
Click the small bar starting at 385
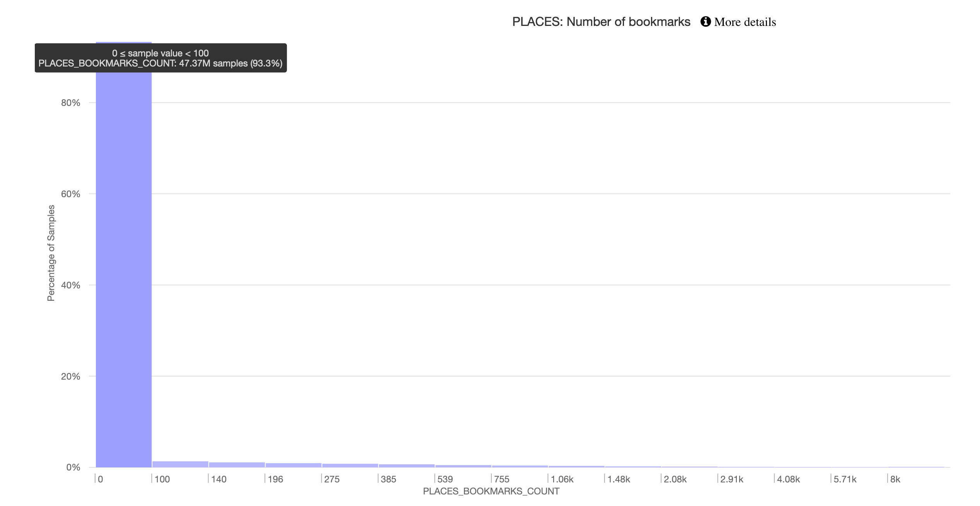[x=406, y=466]
